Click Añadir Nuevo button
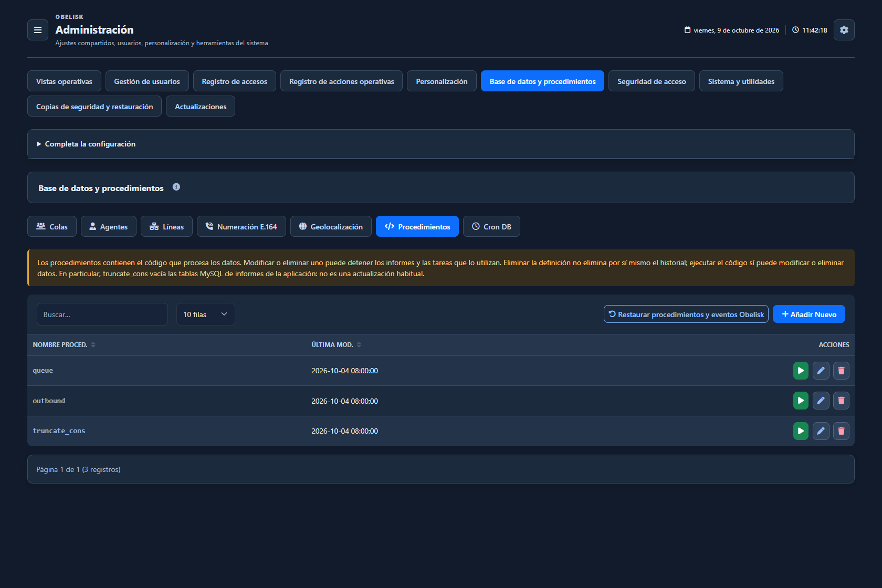Screen dimensions: 882x588 click(x=809, y=314)
